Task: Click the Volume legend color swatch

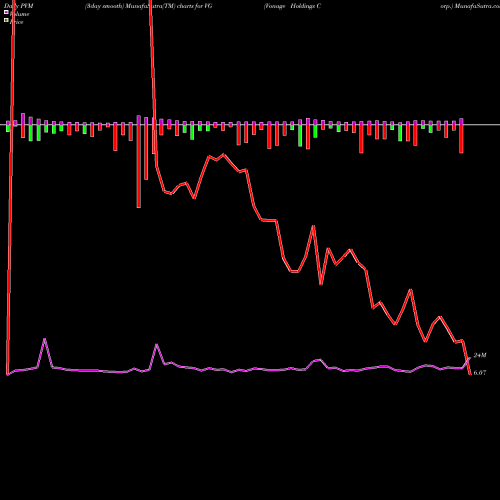Action: pyautogui.click(x=6, y=12)
